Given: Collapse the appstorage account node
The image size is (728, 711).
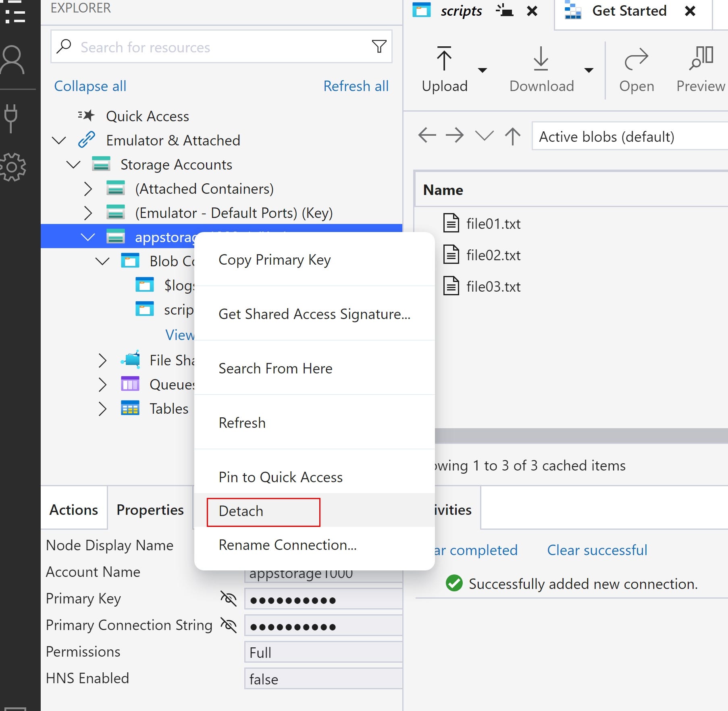Looking at the screenshot, I should pos(87,237).
